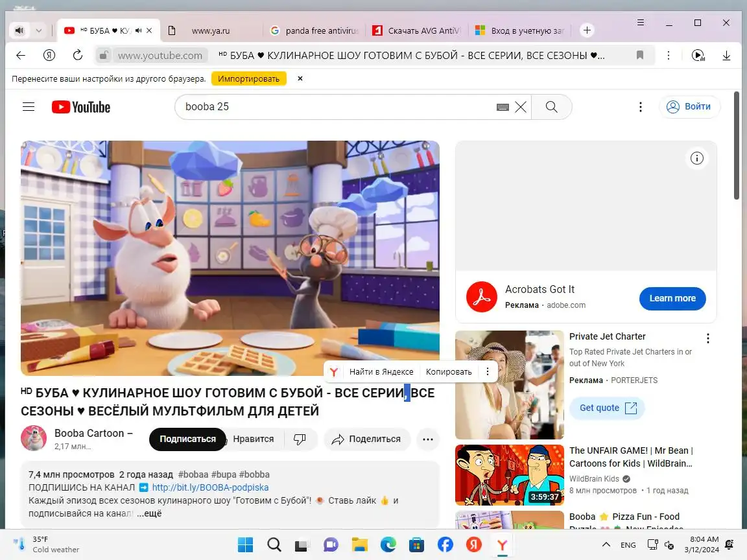Open a new tab with the plus button
Image resolution: width=747 pixels, height=560 pixels.
587,30
